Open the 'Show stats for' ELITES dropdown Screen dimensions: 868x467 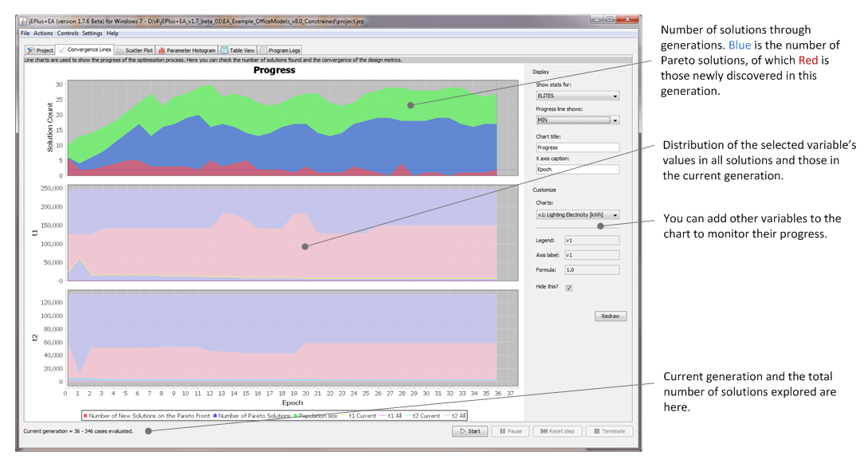pyautogui.click(x=577, y=96)
